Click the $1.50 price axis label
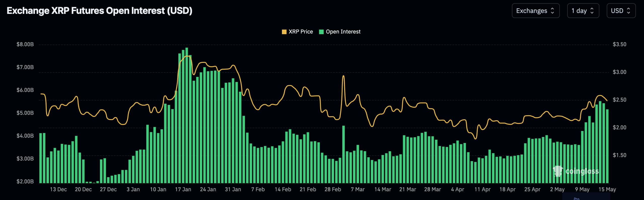The image size is (644, 200). (620, 155)
